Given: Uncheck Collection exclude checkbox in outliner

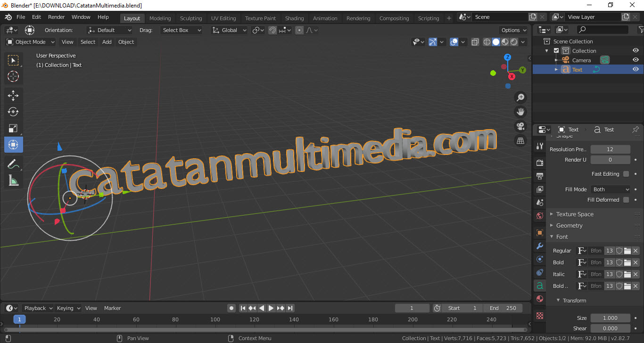Looking at the screenshot, I should pos(556,51).
